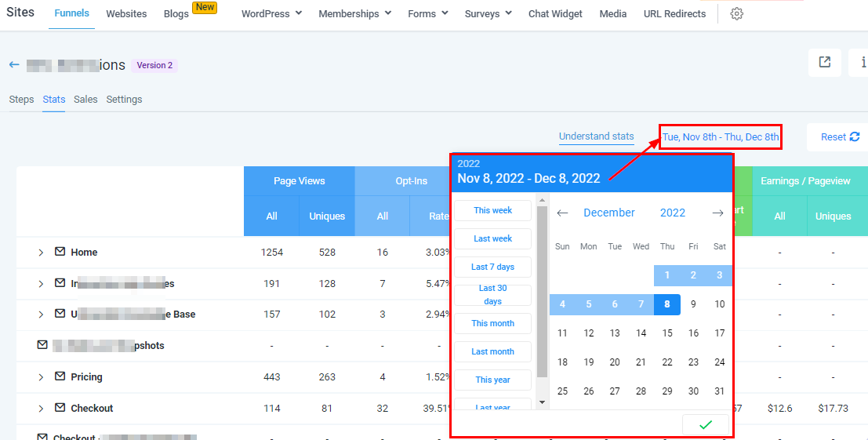Go to next month in calendar
This screenshot has height=440, width=868.
pos(717,213)
